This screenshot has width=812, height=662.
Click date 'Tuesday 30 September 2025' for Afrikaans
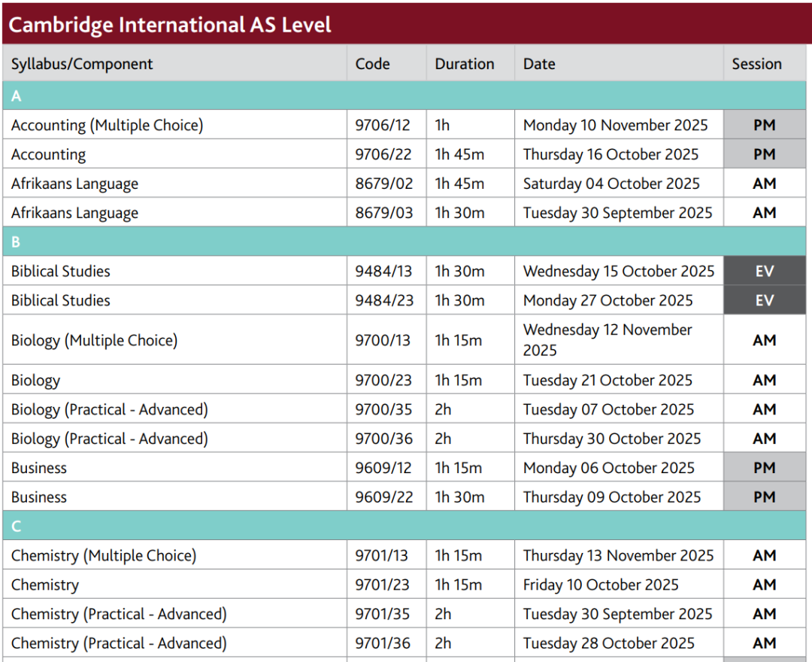(x=617, y=213)
